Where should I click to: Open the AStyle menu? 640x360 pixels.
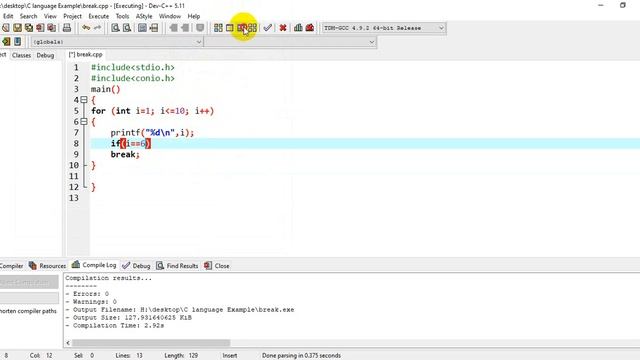coord(144,16)
